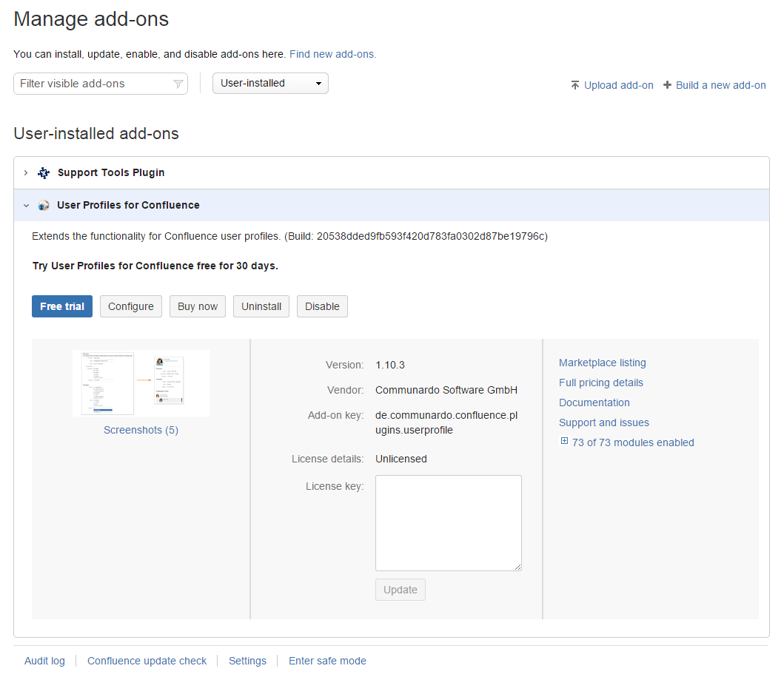Click the User Profiles for Confluence icon

click(x=44, y=206)
